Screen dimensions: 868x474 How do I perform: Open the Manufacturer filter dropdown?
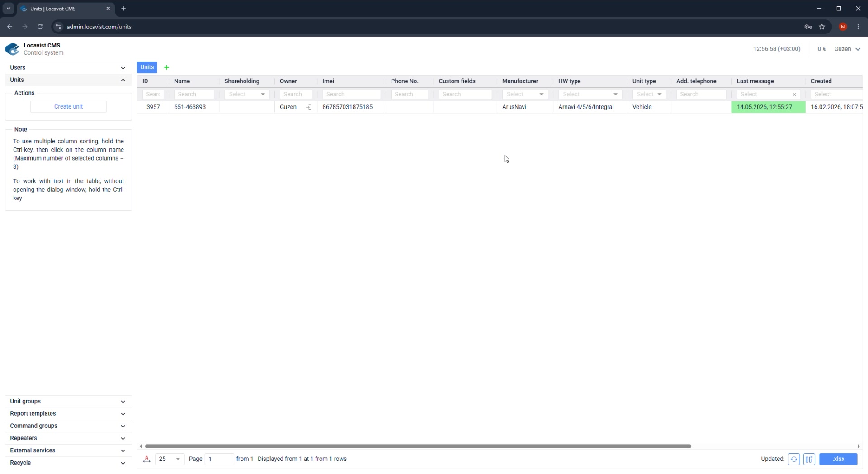click(525, 95)
